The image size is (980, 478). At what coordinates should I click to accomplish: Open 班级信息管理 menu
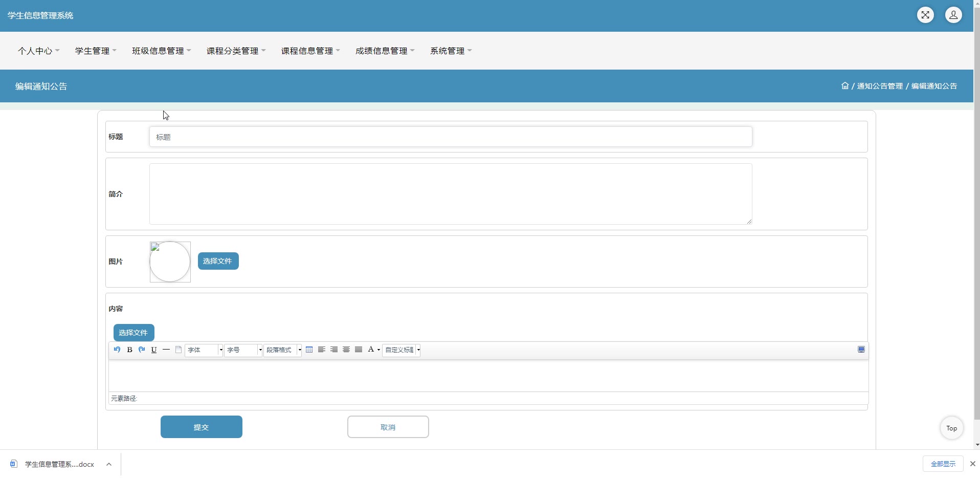[x=162, y=51]
